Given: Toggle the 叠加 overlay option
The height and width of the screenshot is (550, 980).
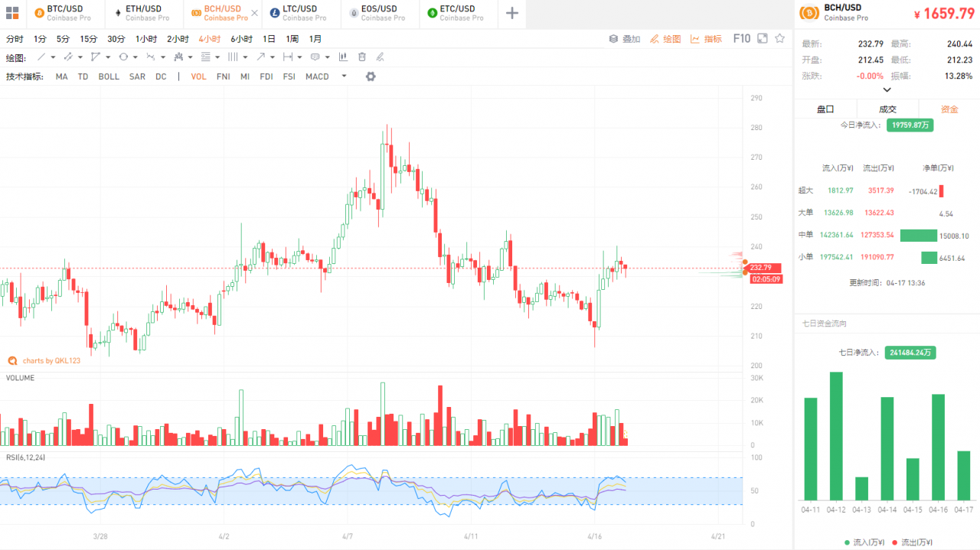Looking at the screenshot, I should pos(625,38).
